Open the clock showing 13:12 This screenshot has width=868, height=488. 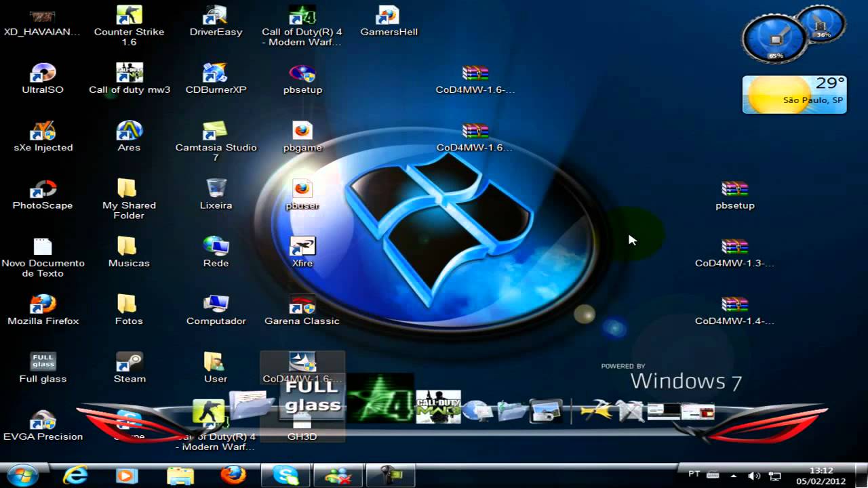point(821,476)
